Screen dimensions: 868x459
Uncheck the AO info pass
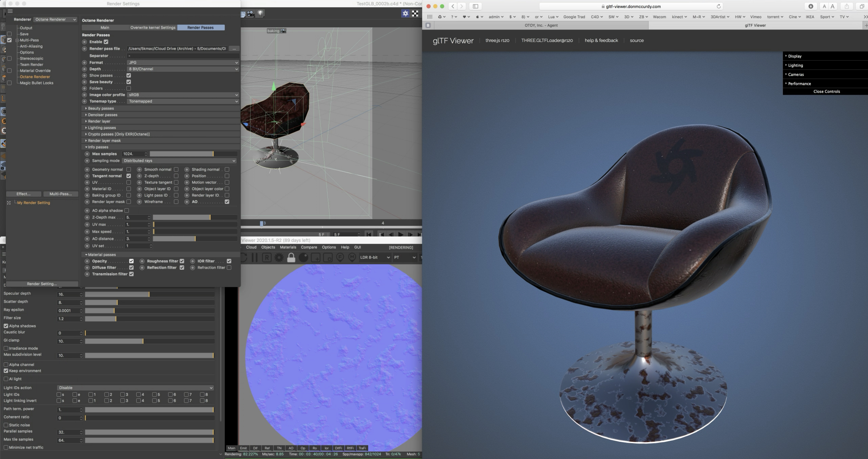point(227,202)
